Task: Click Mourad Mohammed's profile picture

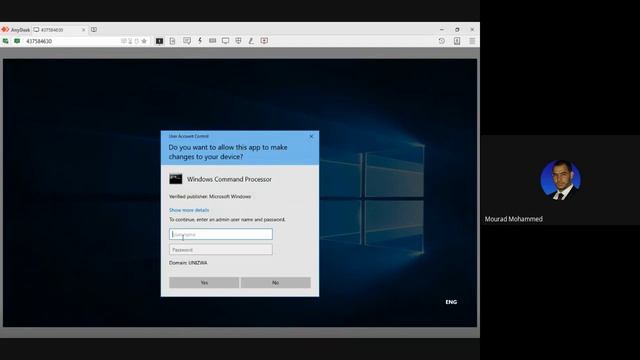Action: [560, 180]
